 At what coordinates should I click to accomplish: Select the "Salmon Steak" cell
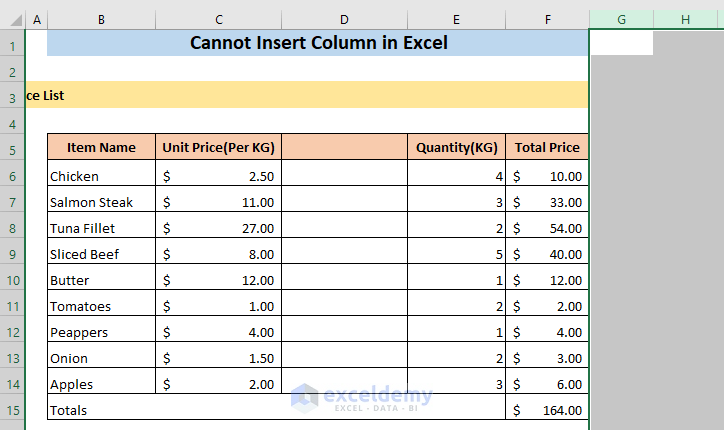(101, 202)
